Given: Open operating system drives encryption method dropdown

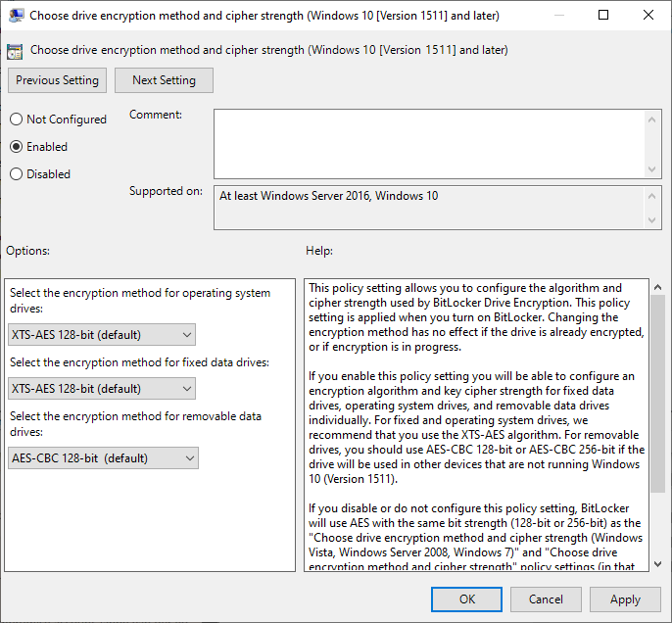Looking at the screenshot, I should [102, 335].
